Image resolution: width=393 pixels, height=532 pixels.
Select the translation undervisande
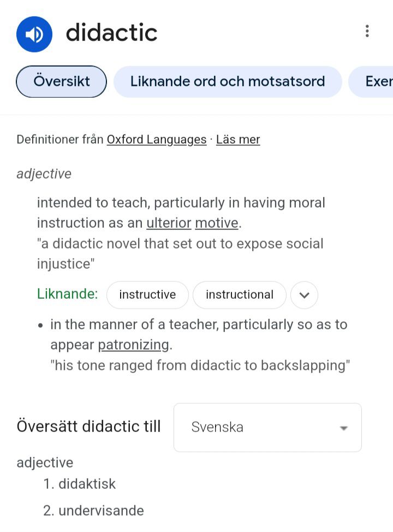click(101, 511)
